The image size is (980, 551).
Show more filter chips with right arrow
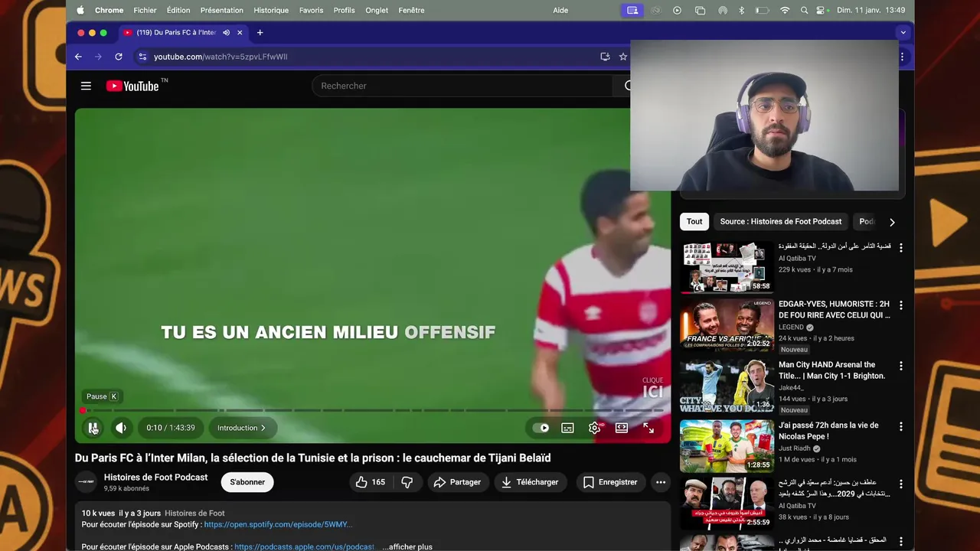pos(892,222)
